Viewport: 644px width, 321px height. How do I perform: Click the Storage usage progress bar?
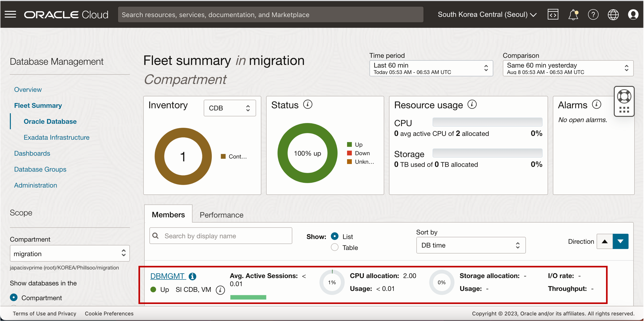click(487, 153)
